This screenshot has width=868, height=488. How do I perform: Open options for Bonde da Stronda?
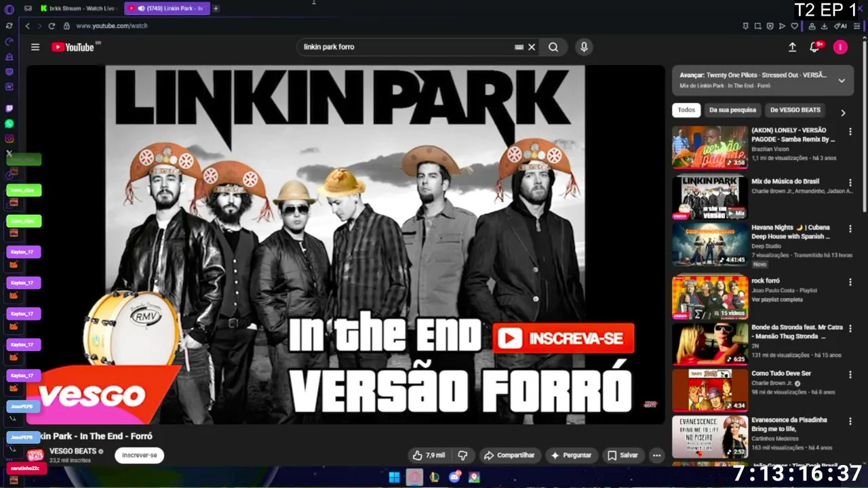click(850, 329)
